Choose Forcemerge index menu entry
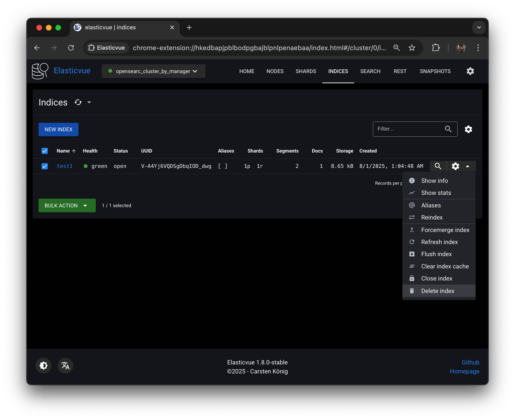Image resolution: width=515 pixels, height=420 pixels. 445,230
